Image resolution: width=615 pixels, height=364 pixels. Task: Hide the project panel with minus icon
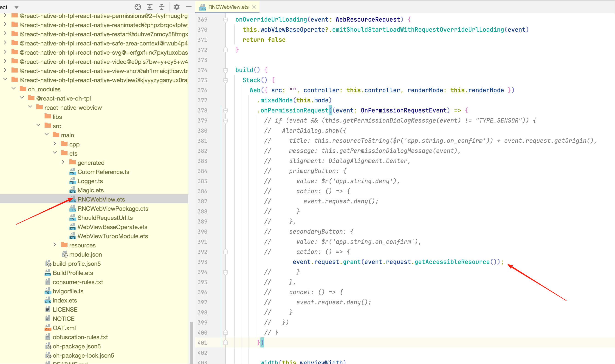click(189, 7)
